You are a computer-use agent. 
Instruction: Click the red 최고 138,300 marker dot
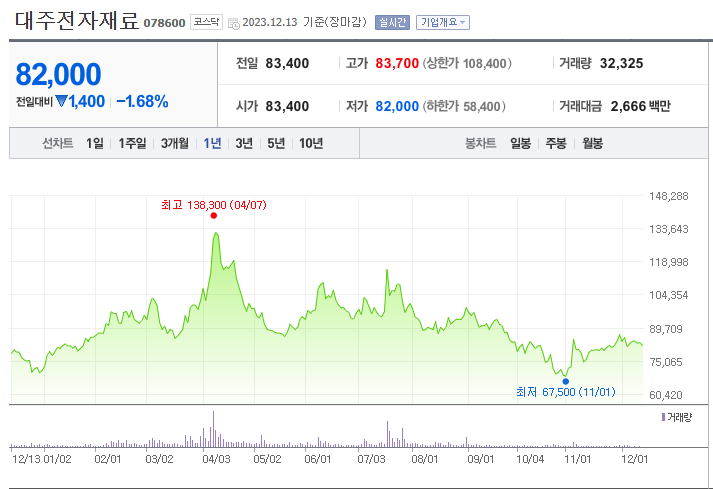pos(214,216)
